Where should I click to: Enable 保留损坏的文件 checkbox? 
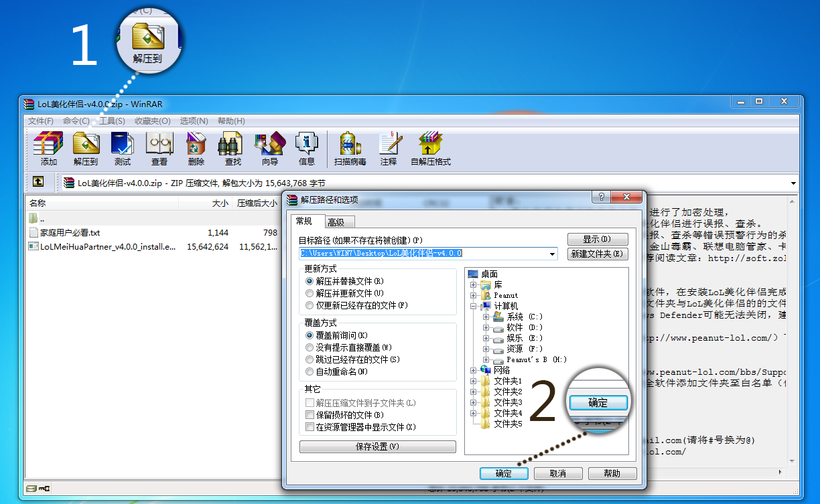point(310,415)
